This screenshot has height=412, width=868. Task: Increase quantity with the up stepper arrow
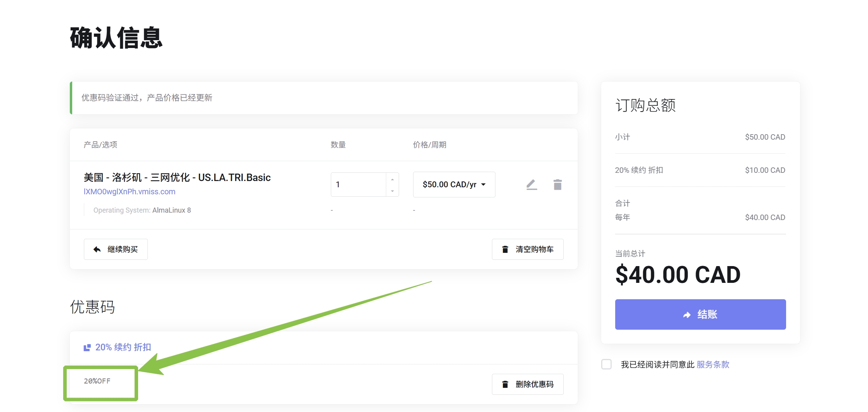[392, 179]
